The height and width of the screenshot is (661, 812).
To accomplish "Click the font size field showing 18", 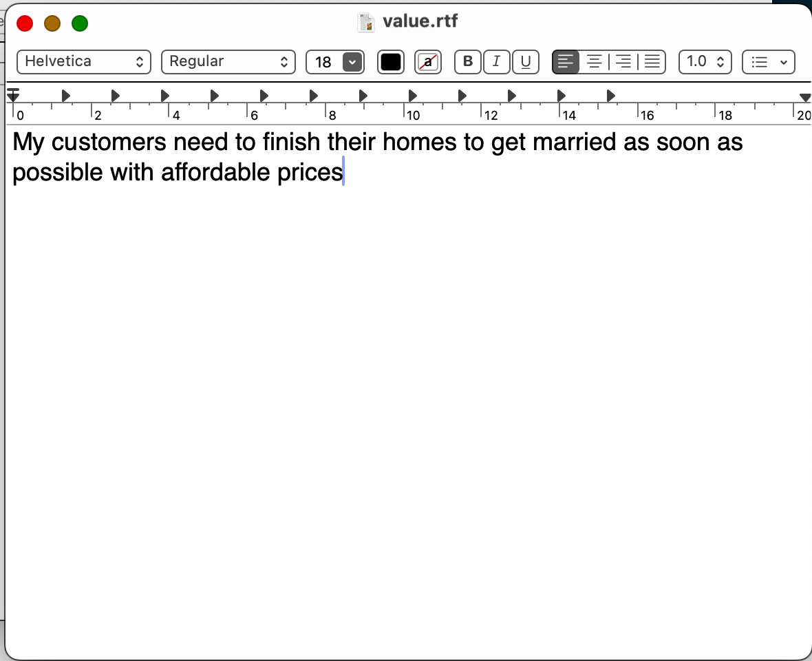I will click(324, 62).
